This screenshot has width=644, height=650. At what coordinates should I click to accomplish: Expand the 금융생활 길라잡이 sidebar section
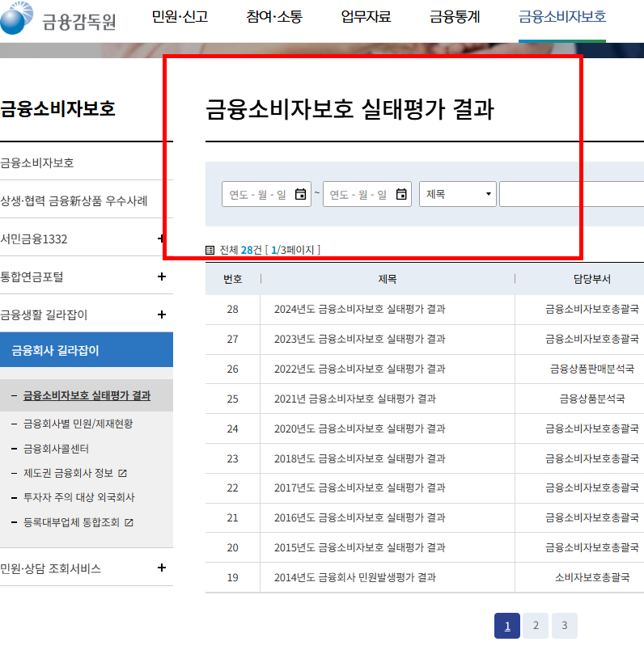pyautogui.click(x=162, y=314)
